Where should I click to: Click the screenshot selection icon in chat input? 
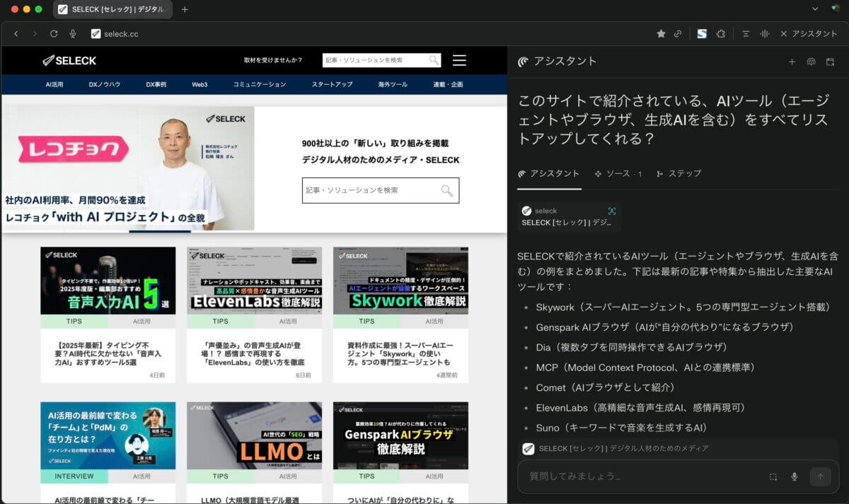pos(773,476)
